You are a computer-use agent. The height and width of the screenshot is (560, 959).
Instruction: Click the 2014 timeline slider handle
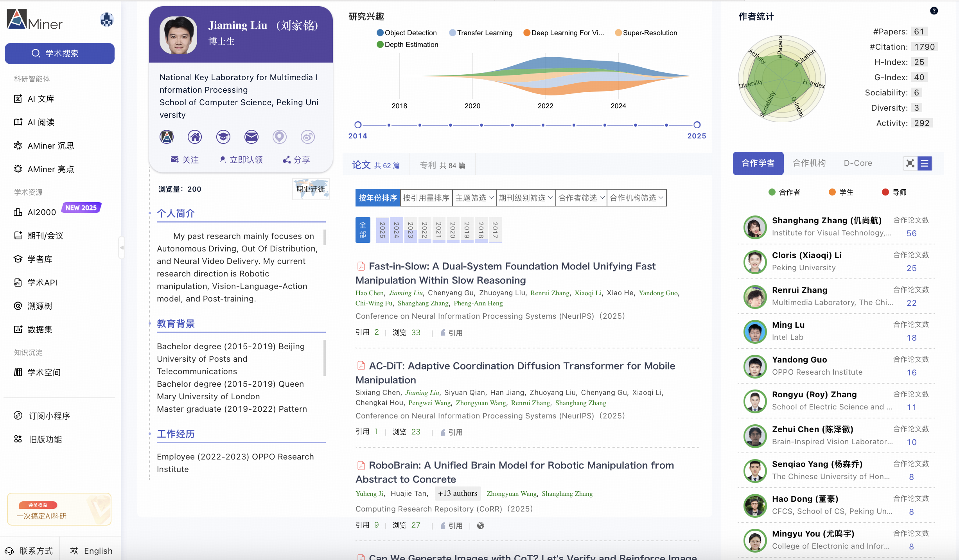(x=358, y=125)
